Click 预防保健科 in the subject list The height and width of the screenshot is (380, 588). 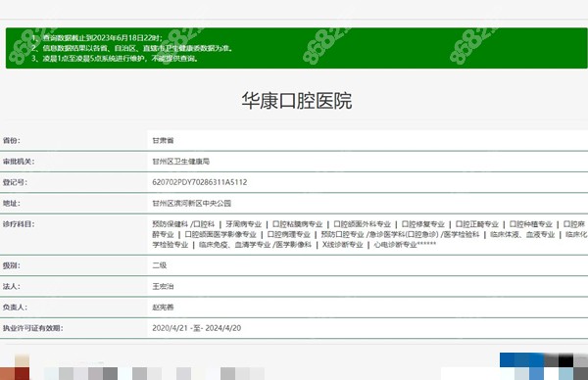pos(170,224)
